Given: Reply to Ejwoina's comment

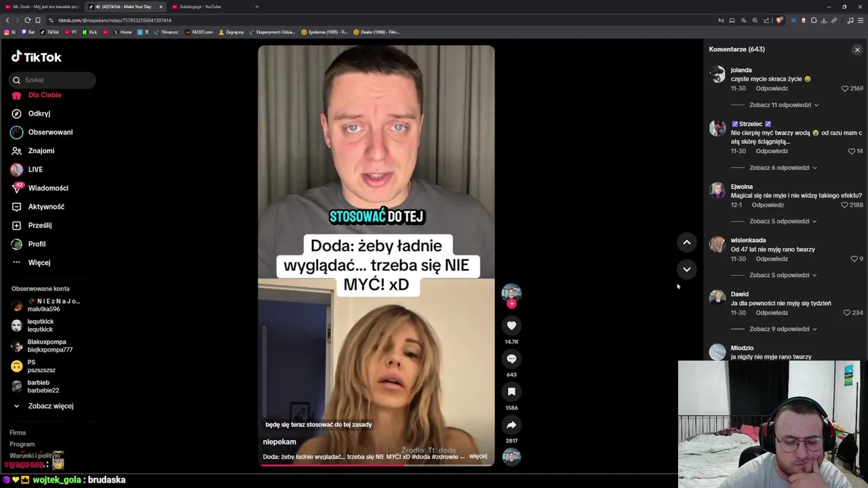Looking at the screenshot, I should click(x=768, y=205).
